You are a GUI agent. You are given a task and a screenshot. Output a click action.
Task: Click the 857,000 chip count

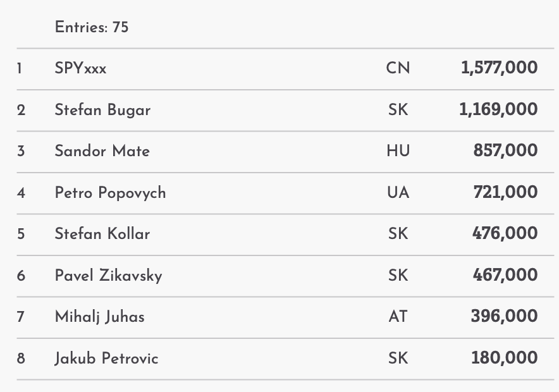[505, 151]
